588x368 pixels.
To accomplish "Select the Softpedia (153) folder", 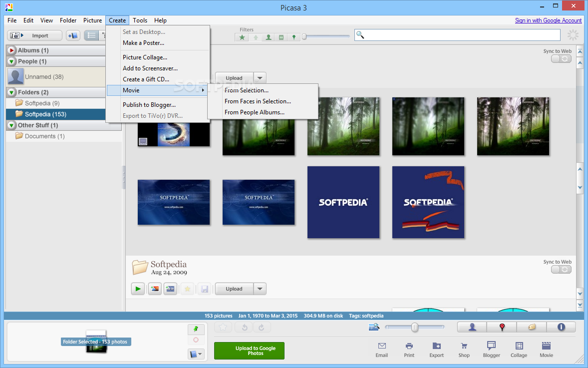I will point(56,114).
